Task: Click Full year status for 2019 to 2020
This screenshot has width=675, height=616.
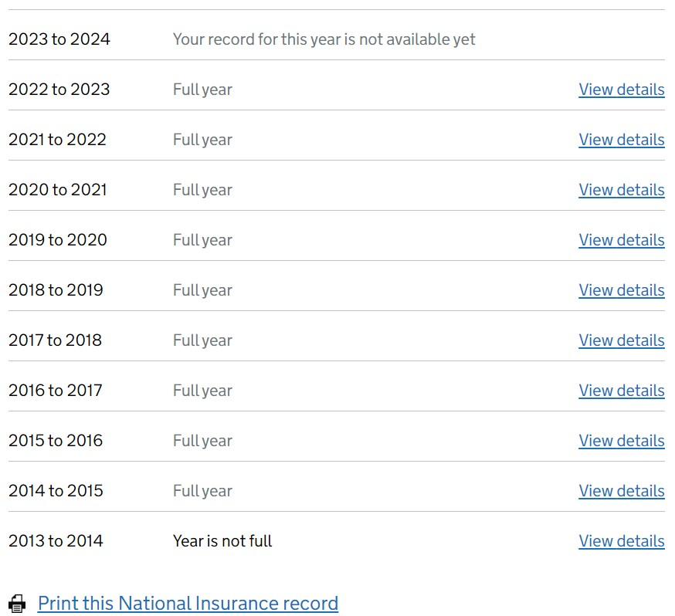Action: 203,241
